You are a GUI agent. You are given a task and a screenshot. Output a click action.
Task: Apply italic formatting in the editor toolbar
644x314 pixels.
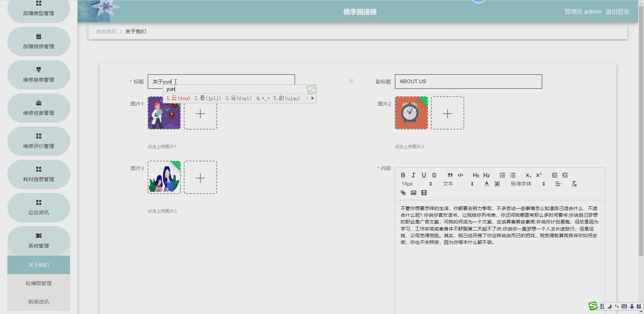(413, 175)
